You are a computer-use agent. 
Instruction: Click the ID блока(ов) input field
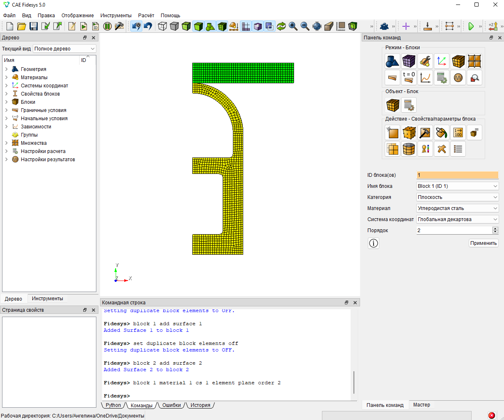[458, 175]
